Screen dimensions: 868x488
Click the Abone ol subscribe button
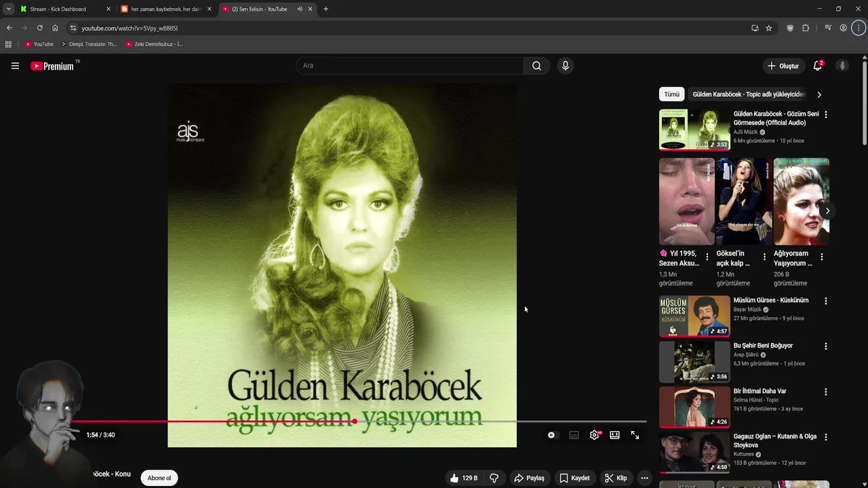point(159,478)
